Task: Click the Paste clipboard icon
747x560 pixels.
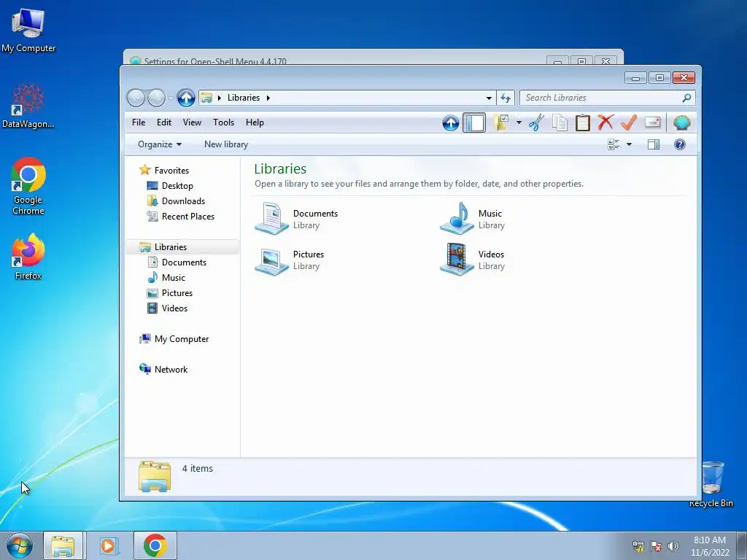Action: coord(583,122)
